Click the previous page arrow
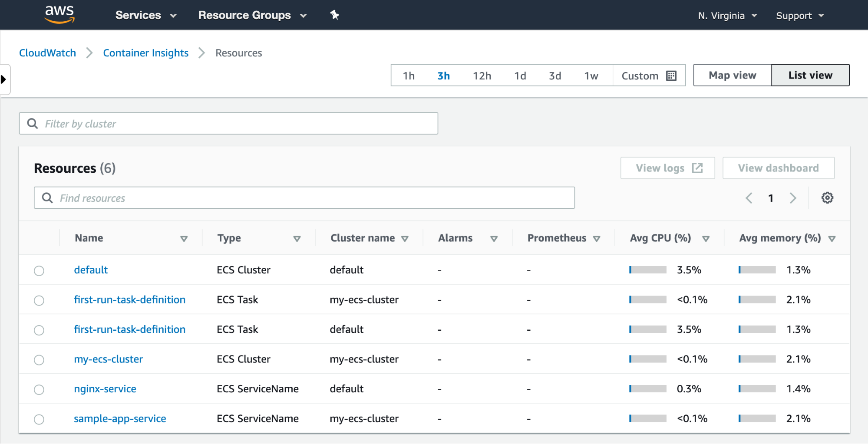The width and height of the screenshot is (868, 444). (x=749, y=198)
